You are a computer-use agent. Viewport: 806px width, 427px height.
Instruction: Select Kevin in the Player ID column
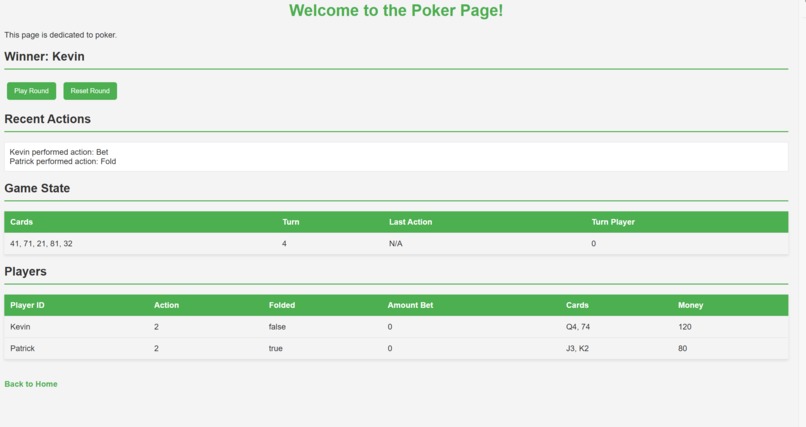(x=20, y=327)
